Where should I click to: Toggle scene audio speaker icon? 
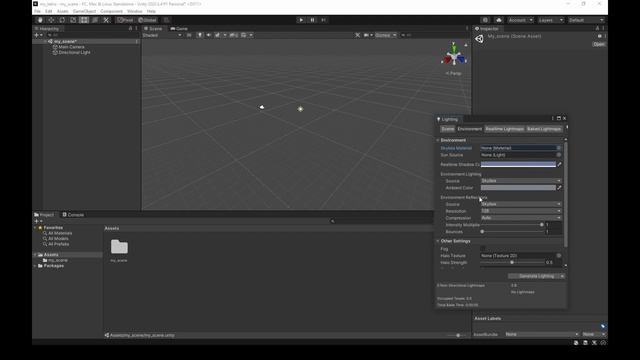(209, 35)
